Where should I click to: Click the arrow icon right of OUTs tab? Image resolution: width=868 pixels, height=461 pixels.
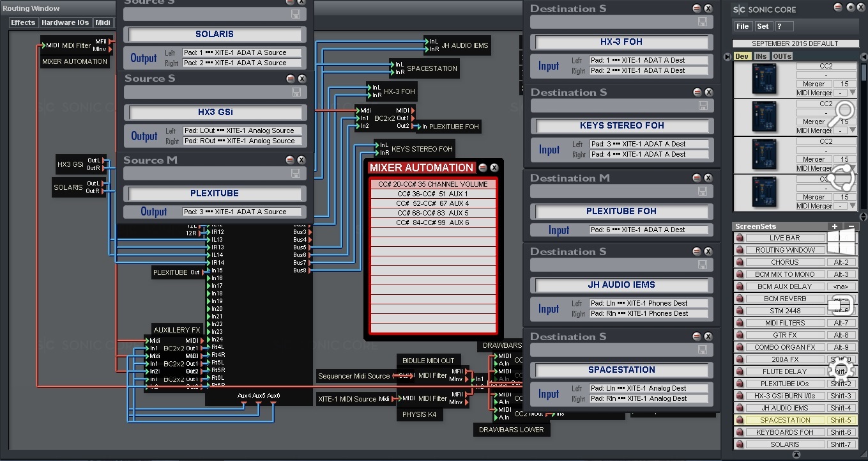pos(864,57)
